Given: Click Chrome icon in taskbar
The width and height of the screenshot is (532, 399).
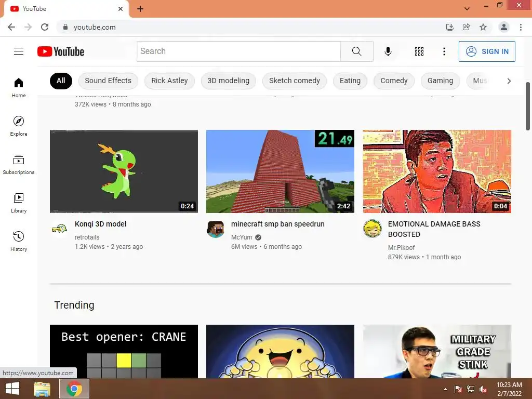Looking at the screenshot, I should click(x=74, y=389).
